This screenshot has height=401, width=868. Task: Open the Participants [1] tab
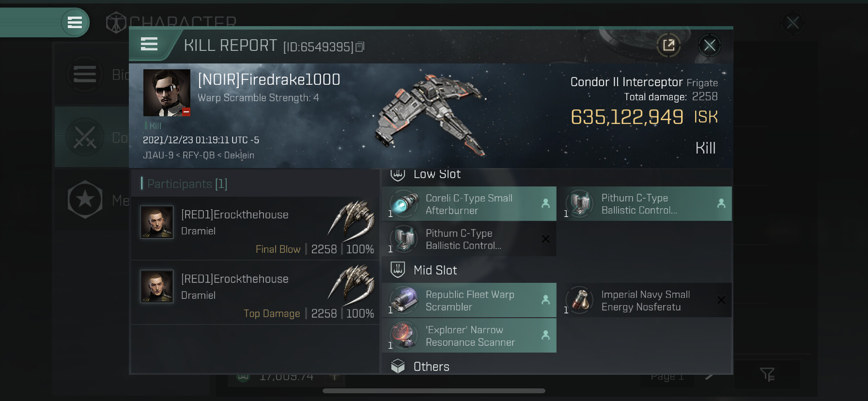[x=187, y=184]
